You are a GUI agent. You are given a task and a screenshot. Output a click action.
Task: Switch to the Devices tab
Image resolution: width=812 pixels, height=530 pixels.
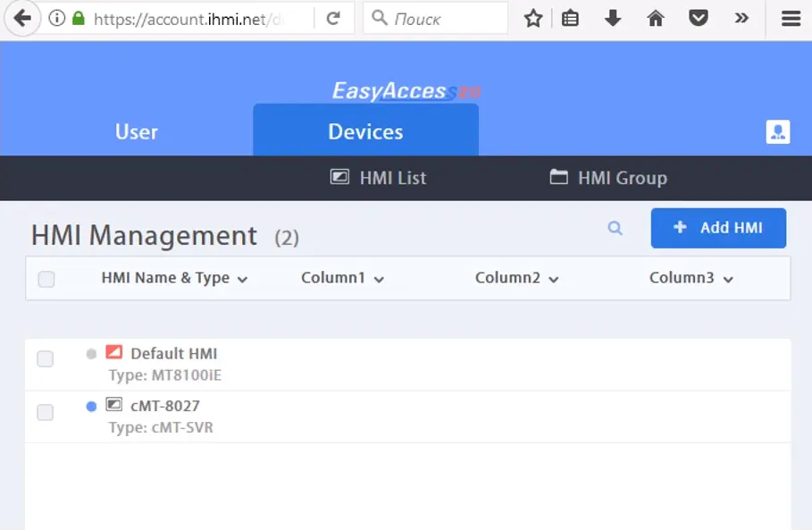point(365,130)
